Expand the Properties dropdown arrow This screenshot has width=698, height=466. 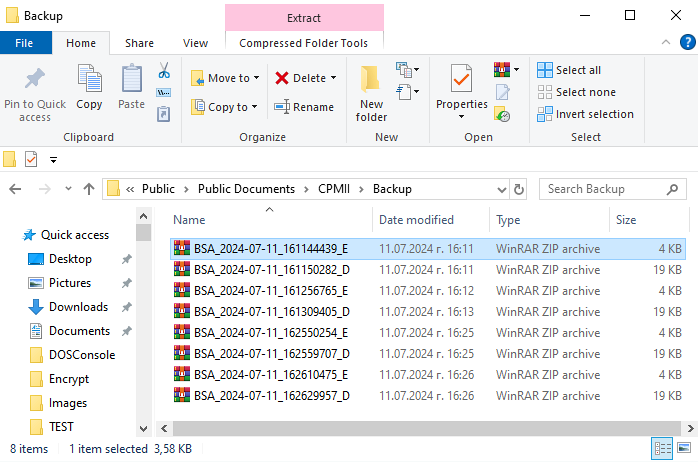(462, 117)
